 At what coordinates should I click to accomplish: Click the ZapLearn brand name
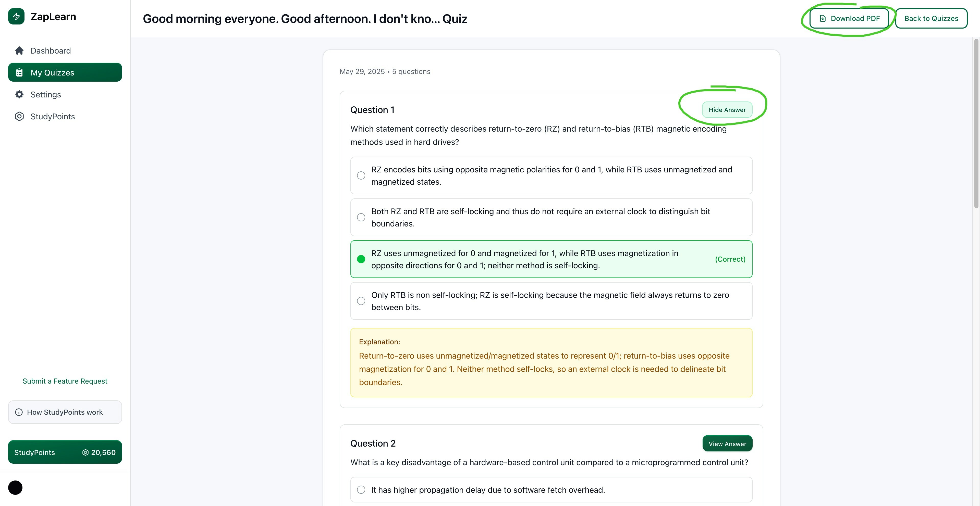(53, 16)
